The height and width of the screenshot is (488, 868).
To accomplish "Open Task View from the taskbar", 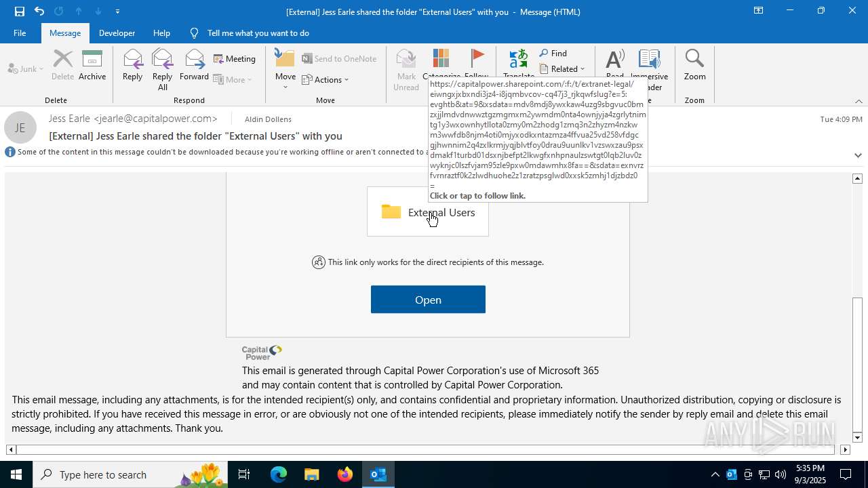I will (x=244, y=474).
